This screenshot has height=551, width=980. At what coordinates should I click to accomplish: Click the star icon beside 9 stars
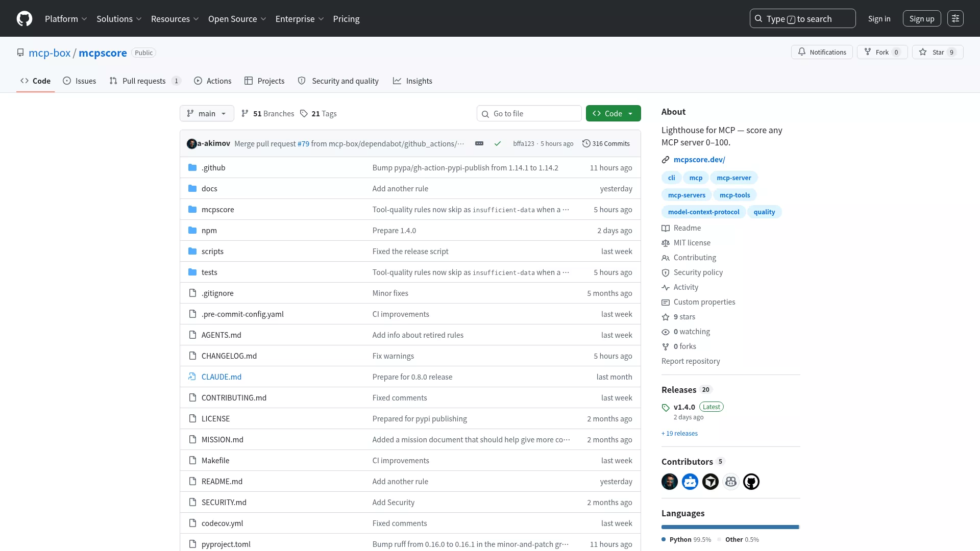pos(666,317)
